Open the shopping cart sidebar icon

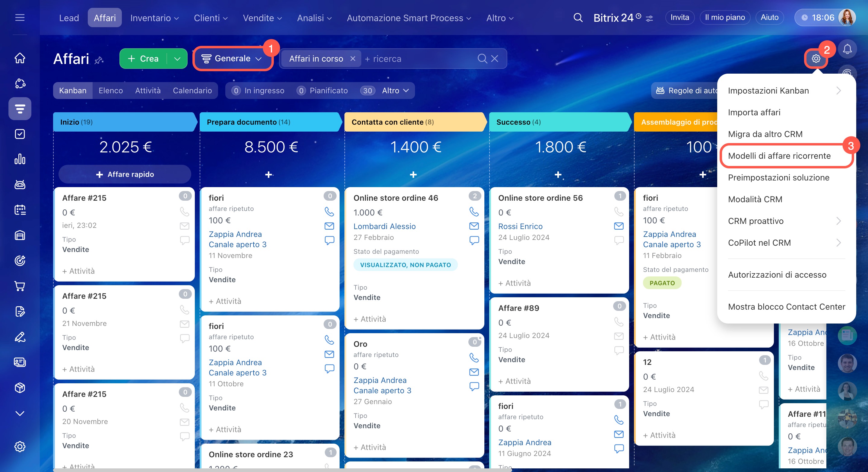tap(20, 286)
